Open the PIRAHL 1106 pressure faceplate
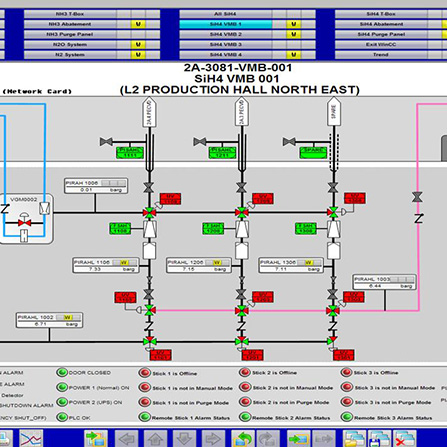The height and width of the screenshot is (447, 447). pos(106,265)
